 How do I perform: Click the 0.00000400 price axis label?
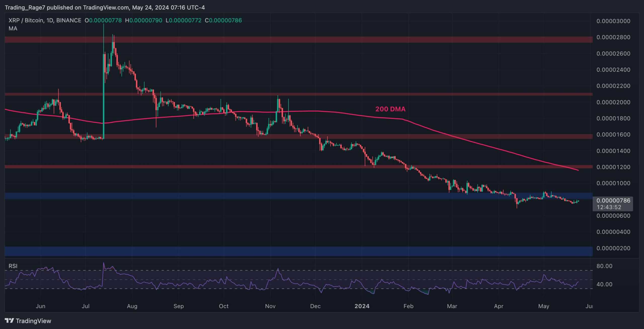(x=613, y=232)
